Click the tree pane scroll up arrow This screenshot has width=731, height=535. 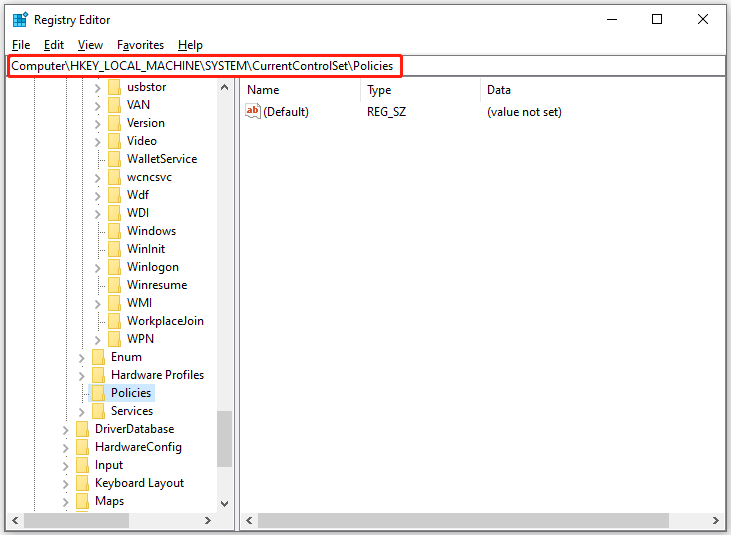(224, 87)
